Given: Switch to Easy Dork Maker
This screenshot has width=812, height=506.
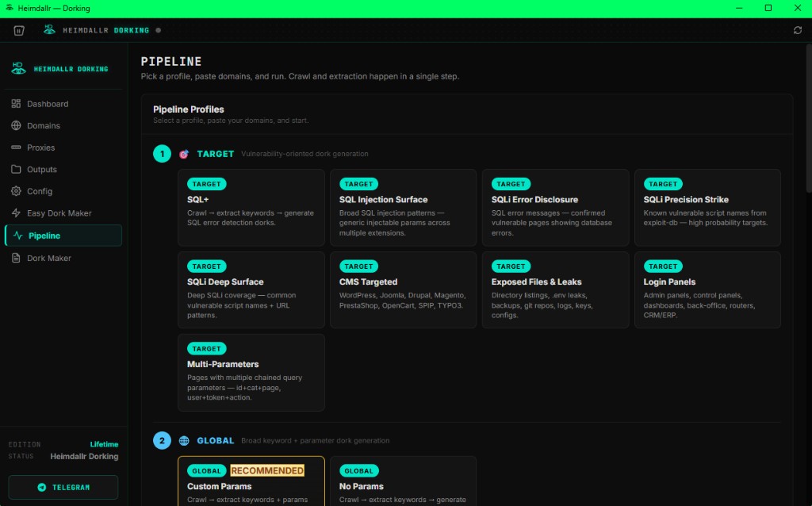Looking at the screenshot, I should (63, 213).
